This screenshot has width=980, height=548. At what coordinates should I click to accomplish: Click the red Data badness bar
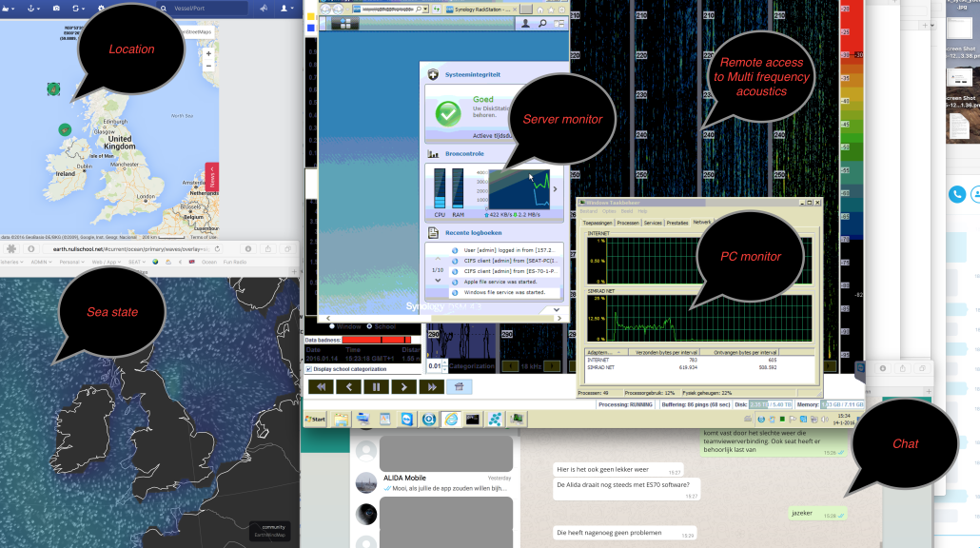coord(376,340)
